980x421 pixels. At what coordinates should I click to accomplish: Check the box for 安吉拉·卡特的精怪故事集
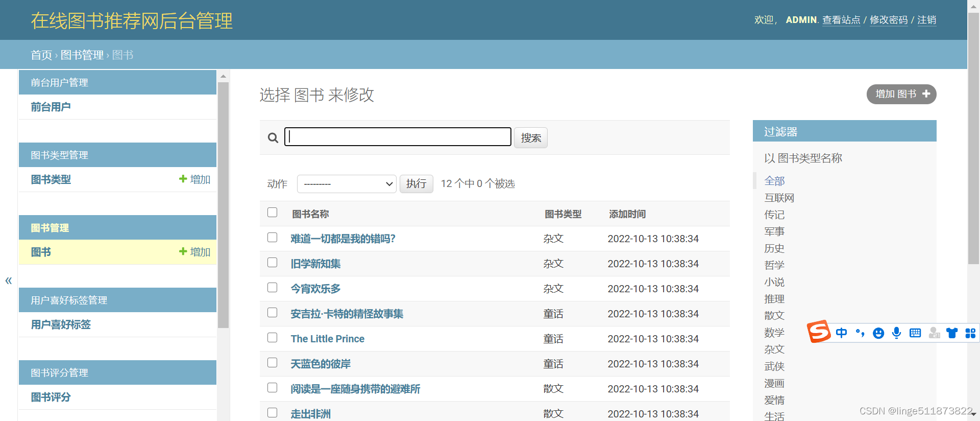click(x=273, y=313)
